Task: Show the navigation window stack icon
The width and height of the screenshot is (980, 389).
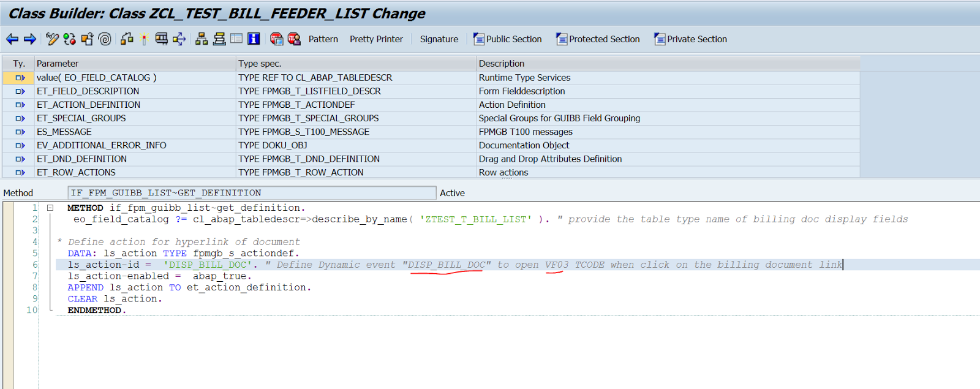Action: pos(219,39)
